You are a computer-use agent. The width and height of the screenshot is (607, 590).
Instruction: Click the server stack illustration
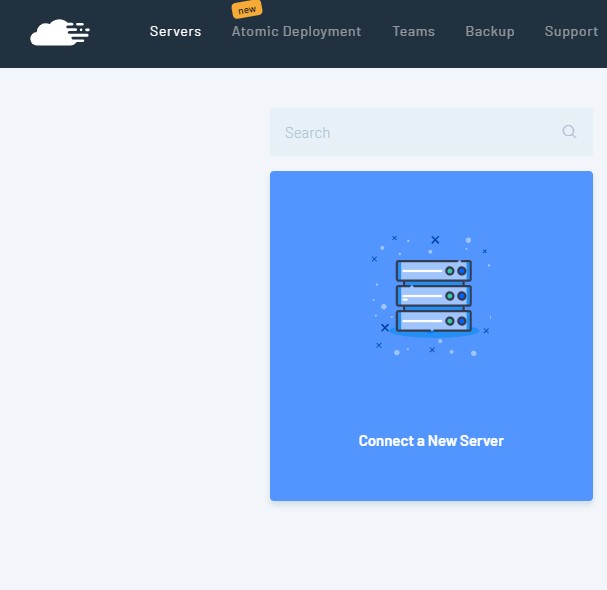click(x=432, y=295)
